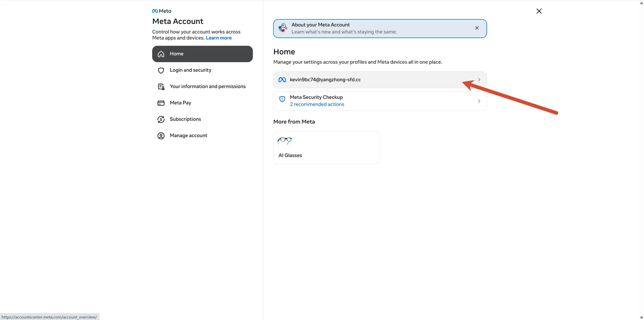Image resolution: width=644 pixels, height=320 pixels.
Task: Expand the Meta Security Checkup chevron
Action: pos(479,101)
